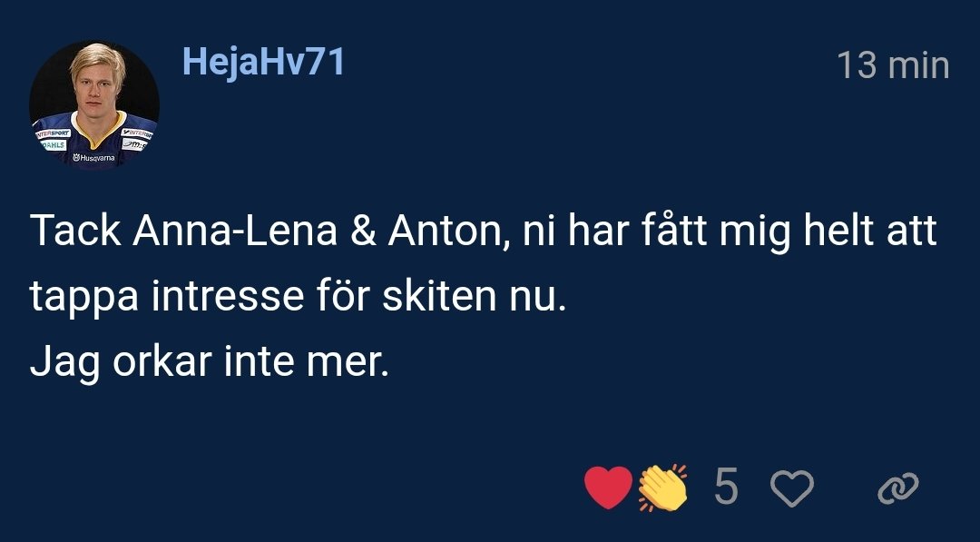
Task: Click the name "Anton" in the post
Action: [x=445, y=232]
